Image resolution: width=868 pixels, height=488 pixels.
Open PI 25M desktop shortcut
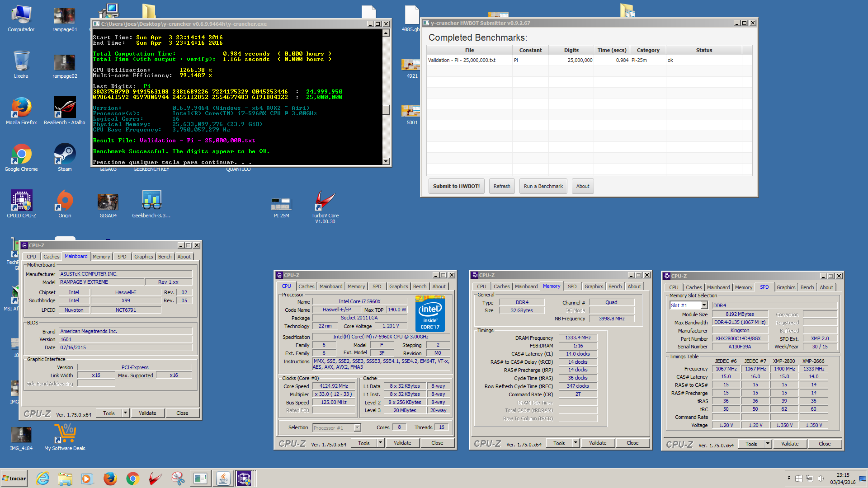click(281, 207)
